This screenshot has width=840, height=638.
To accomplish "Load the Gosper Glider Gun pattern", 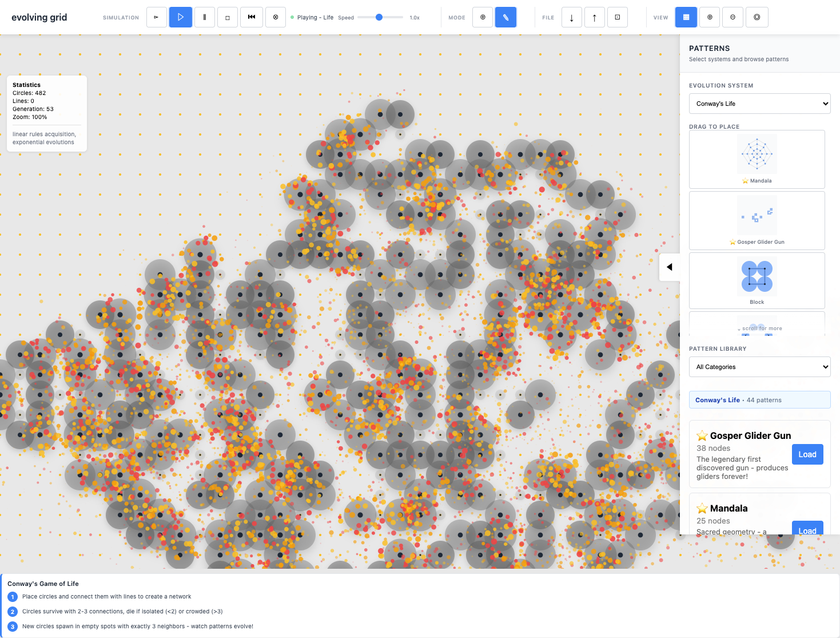I will click(807, 454).
